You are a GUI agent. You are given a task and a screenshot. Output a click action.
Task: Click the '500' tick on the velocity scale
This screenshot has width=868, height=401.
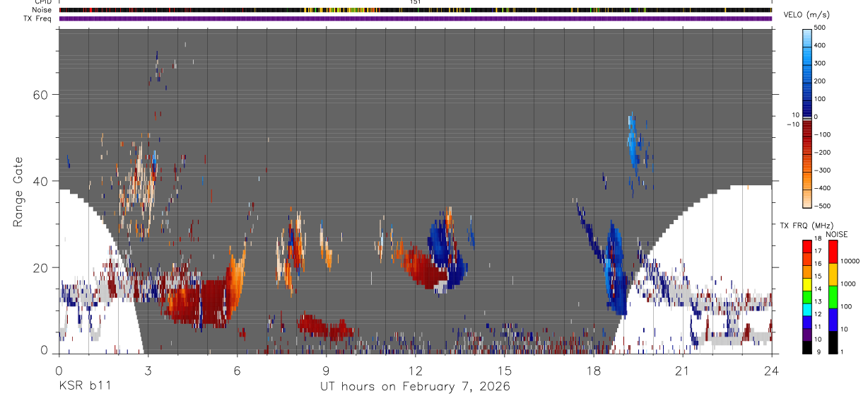pyautogui.click(x=821, y=28)
